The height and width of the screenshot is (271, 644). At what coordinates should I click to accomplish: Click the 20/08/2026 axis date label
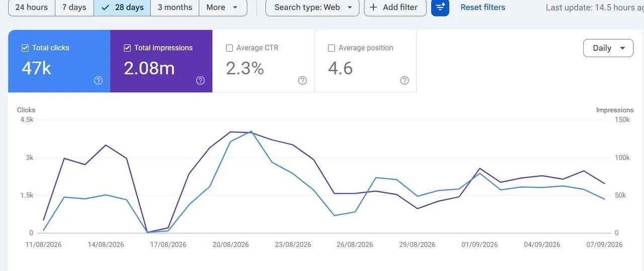point(231,245)
